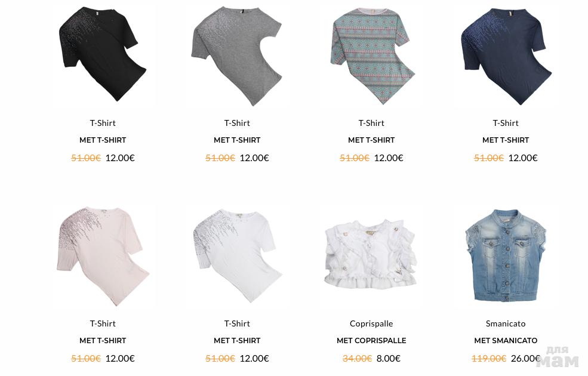
Task: Open the MET SMANICATO product title
Action: point(506,341)
